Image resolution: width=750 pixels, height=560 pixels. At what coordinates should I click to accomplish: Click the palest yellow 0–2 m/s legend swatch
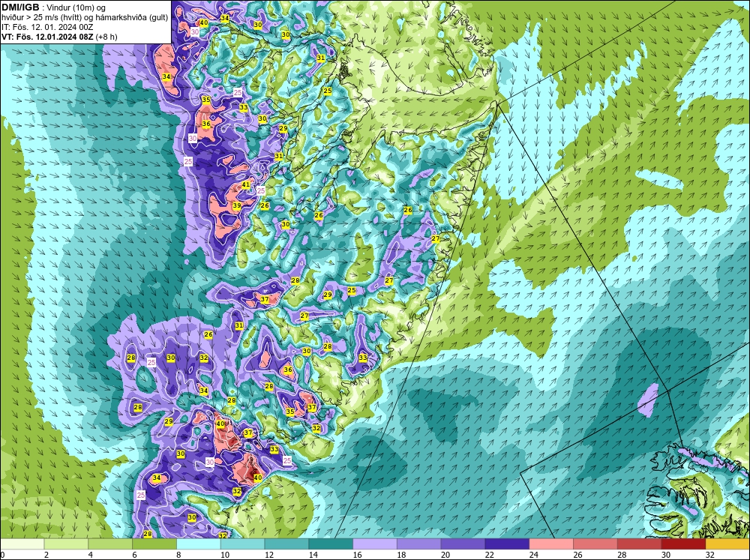[22, 544]
